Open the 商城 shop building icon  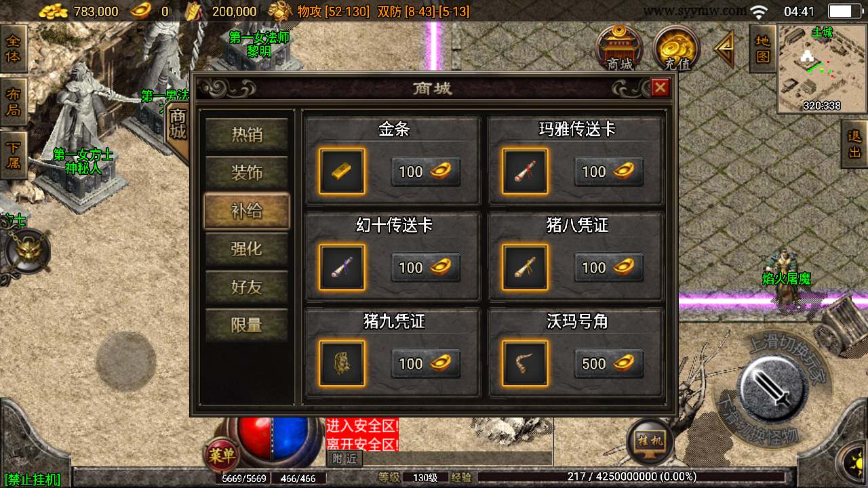coord(619,48)
